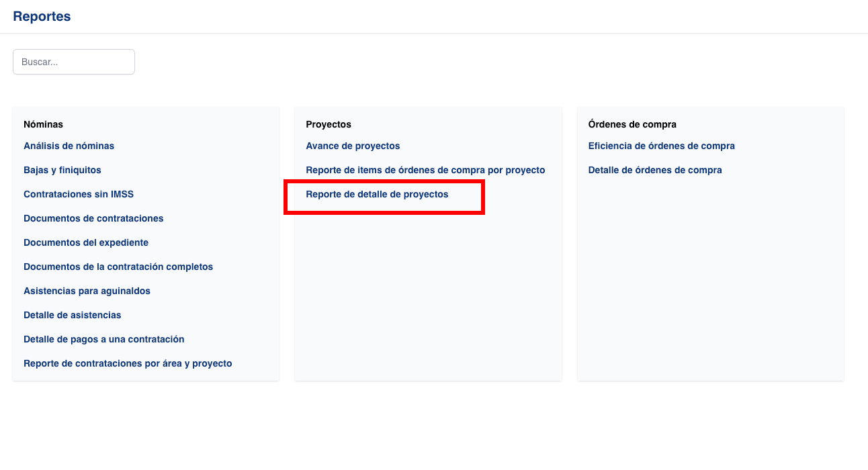
Task: Open Reporte de contrataciones por área y proyecto
Action: point(128,363)
